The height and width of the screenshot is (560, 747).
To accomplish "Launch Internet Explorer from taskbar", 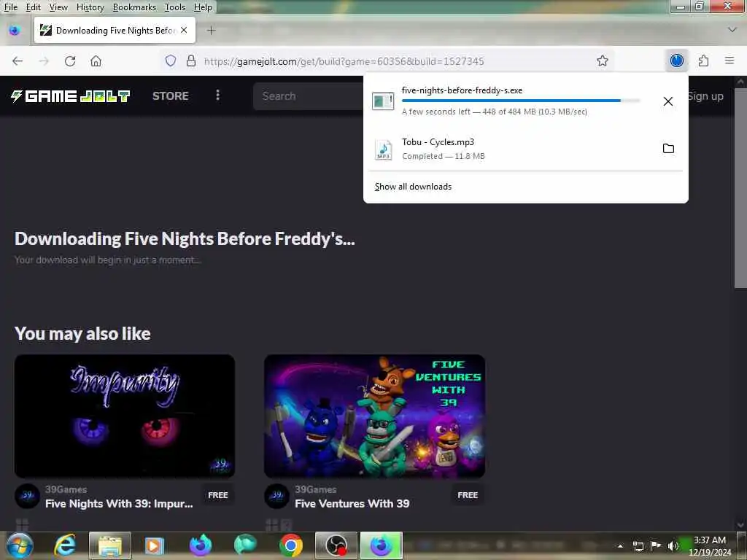I will [65, 545].
